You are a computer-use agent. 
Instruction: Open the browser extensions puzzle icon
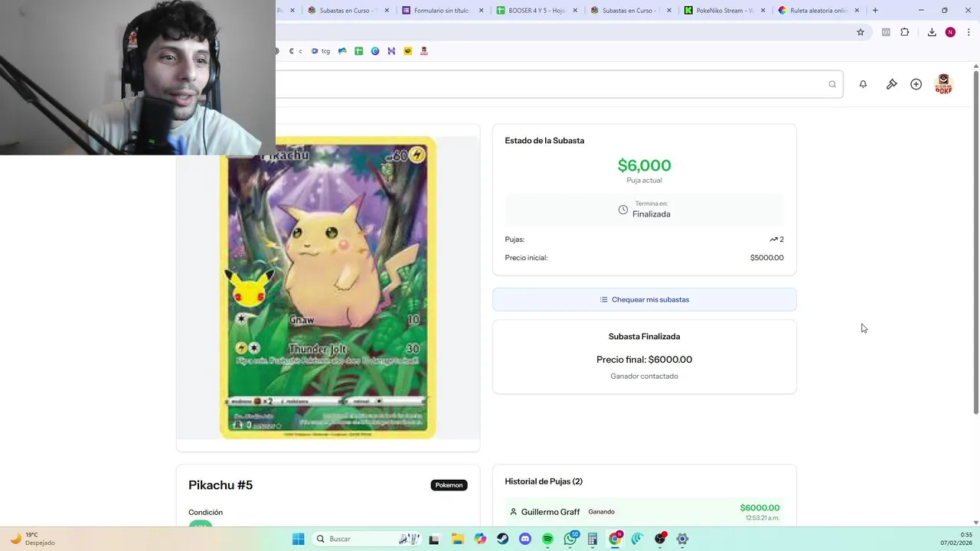[905, 32]
